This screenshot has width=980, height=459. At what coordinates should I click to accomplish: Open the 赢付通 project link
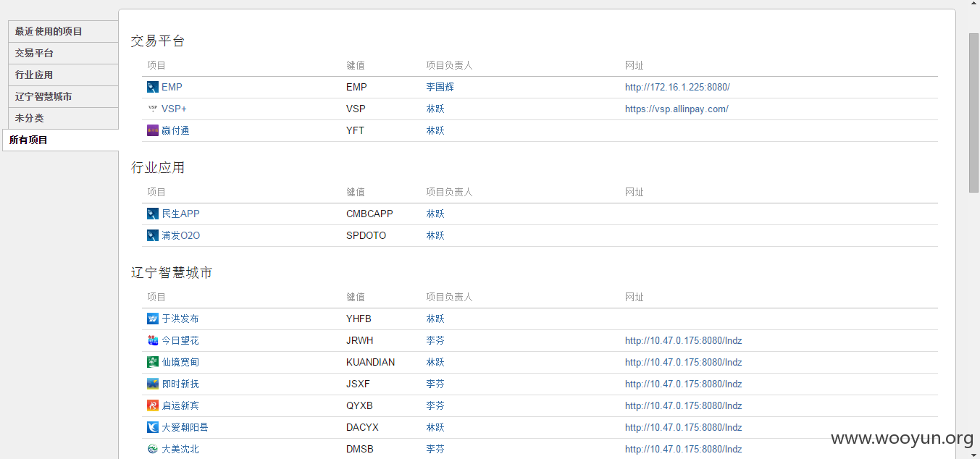coord(175,130)
